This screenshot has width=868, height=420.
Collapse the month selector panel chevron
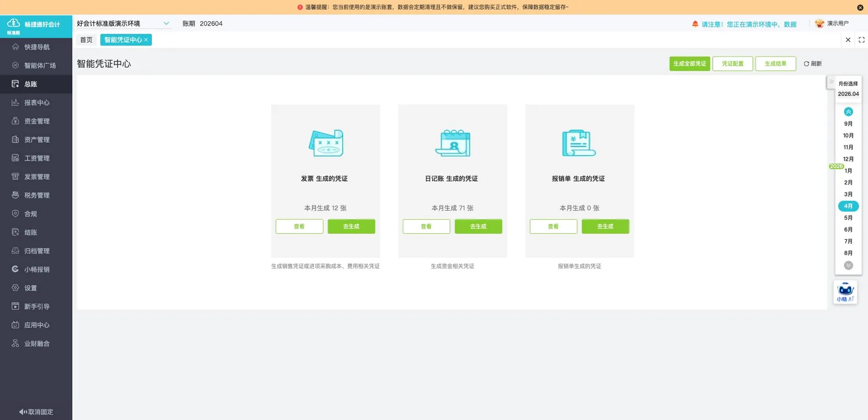(831, 82)
